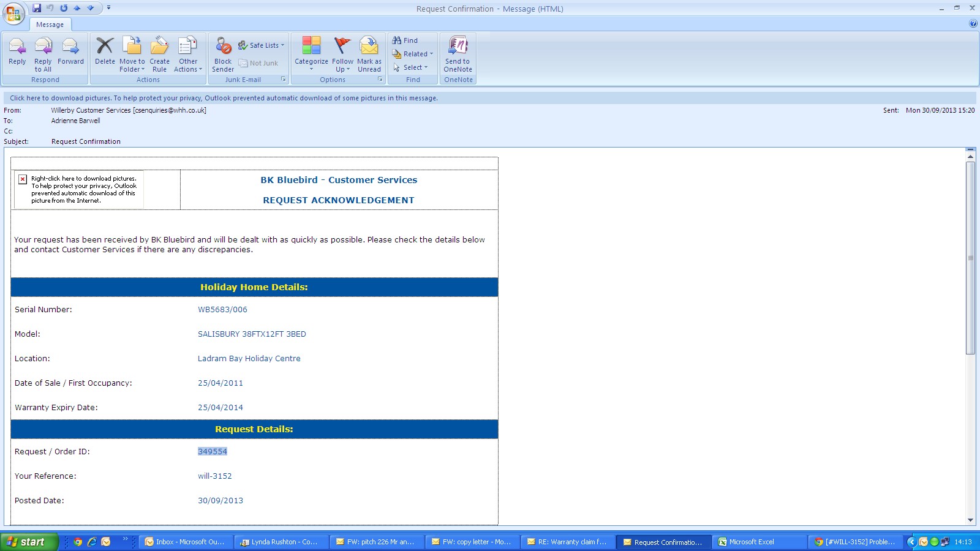Send the message to OneNote
Viewport: 980px width, 551px height.
click(x=458, y=54)
